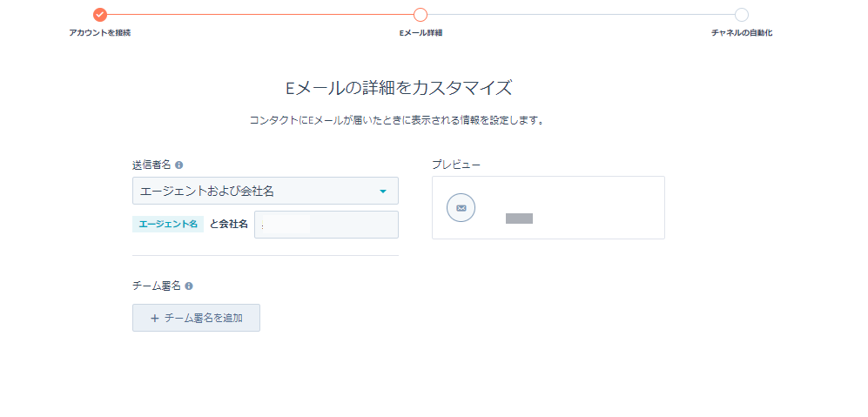Viewport: 868px width, 417px height.
Task: Select the Eメール詳細 step label
Action: (421, 33)
